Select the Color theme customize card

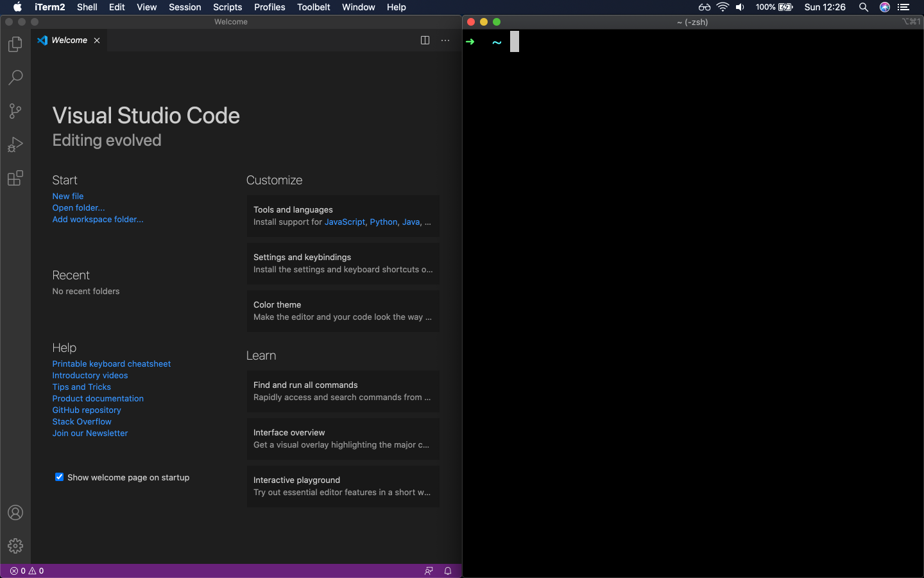(343, 311)
